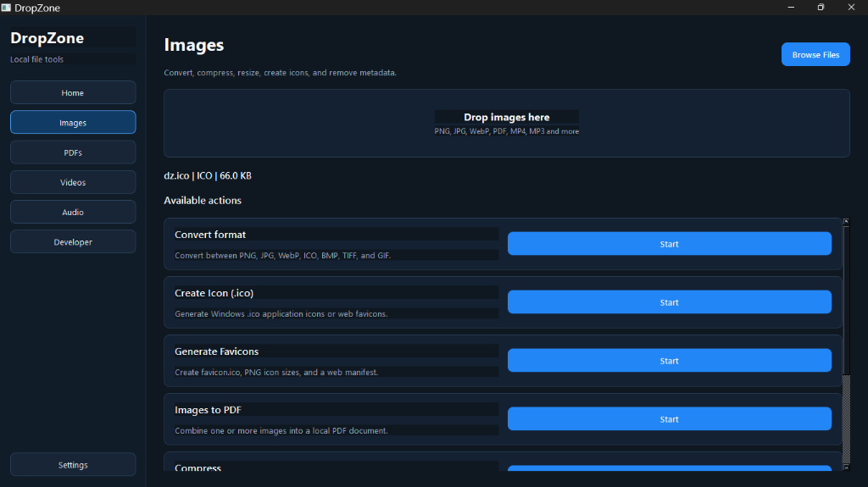Click the dz.ico file info text
This screenshot has width=868, height=487.
pyautogui.click(x=208, y=175)
